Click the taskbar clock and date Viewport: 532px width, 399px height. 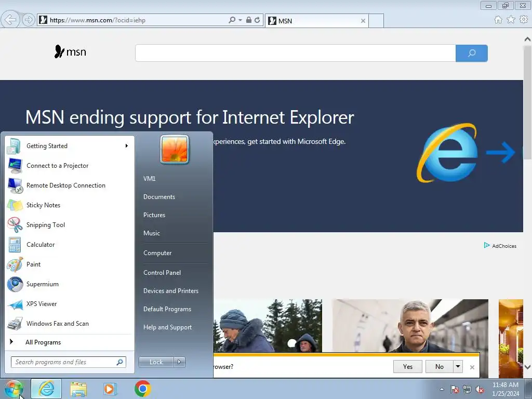pos(506,389)
